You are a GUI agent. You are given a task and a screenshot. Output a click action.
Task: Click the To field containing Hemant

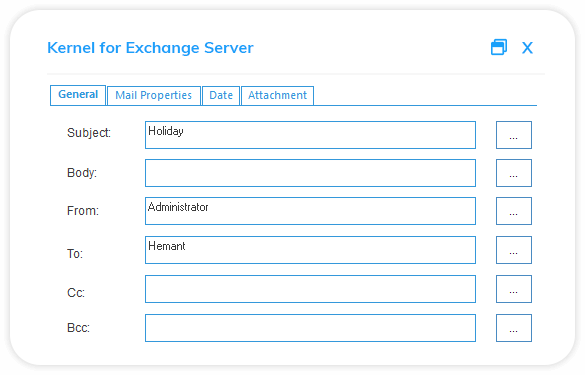[x=310, y=250]
